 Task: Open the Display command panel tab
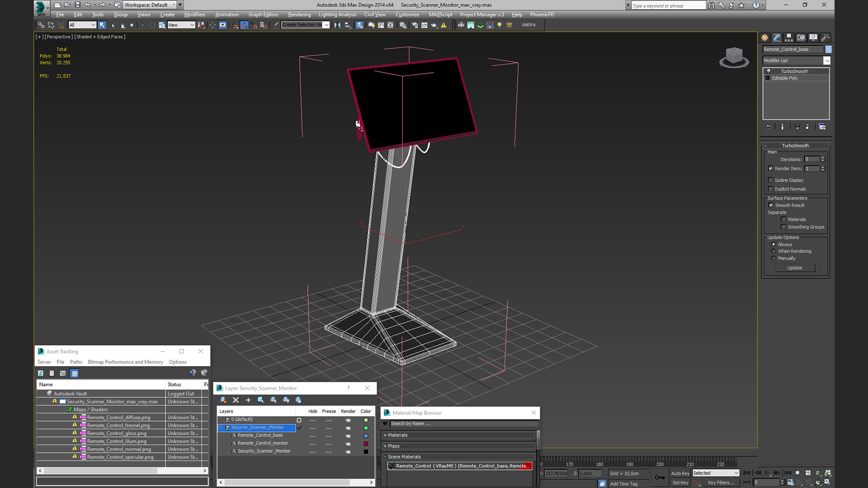[813, 38]
